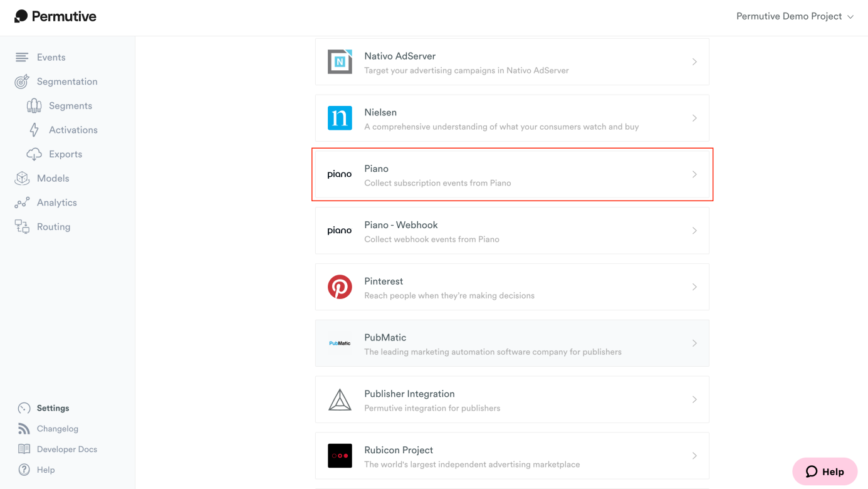This screenshot has width=868, height=489.
Task: Click the Segments icon
Action: click(x=34, y=105)
